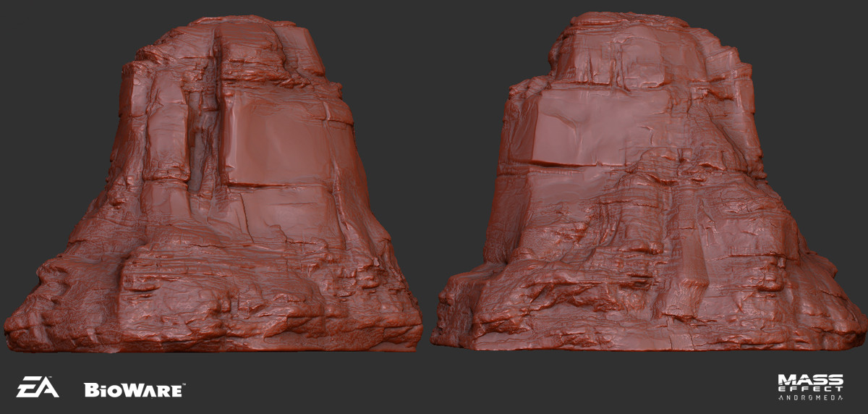Click the EA logo

pos(38,387)
